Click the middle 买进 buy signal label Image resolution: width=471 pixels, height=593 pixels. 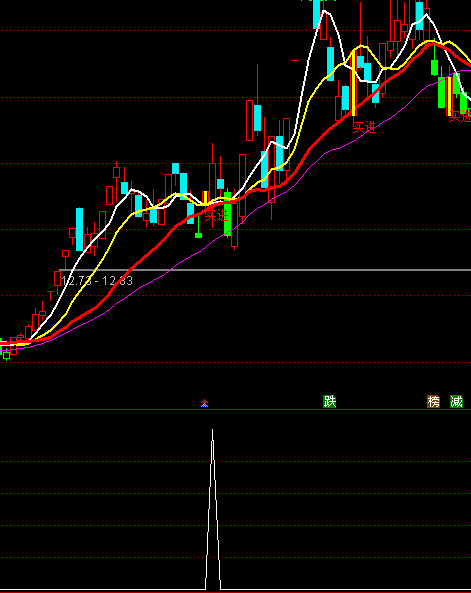point(365,127)
